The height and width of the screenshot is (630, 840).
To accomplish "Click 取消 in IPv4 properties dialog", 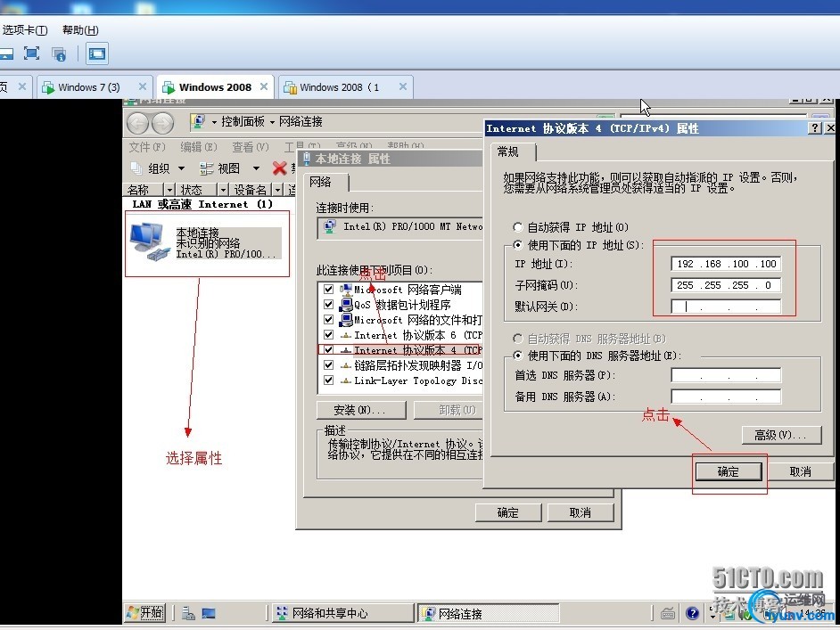I will [801, 471].
